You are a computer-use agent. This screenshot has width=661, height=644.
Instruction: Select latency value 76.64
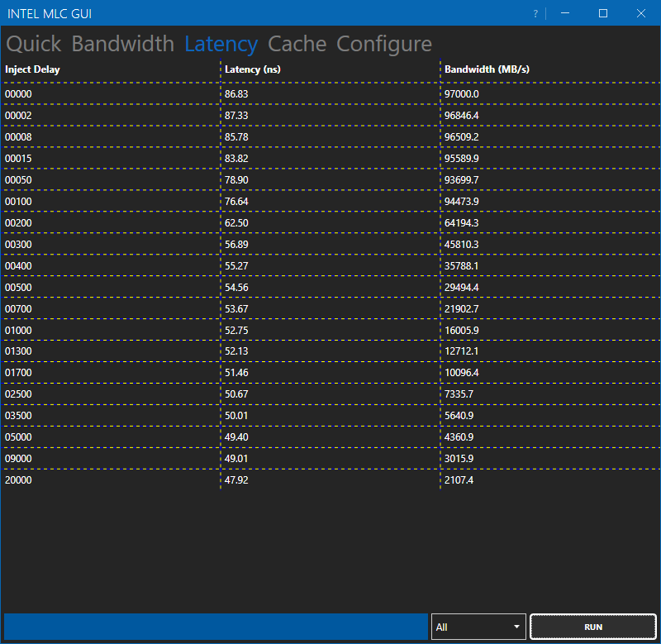[x=236, y=202]
